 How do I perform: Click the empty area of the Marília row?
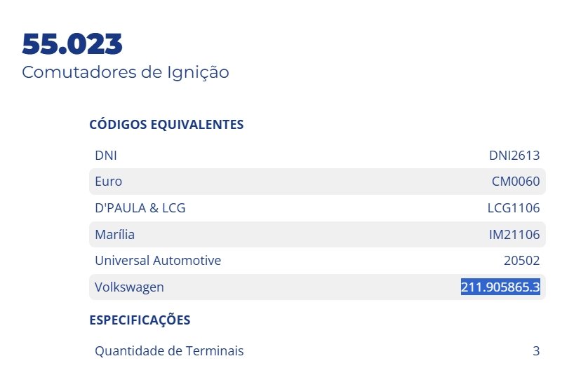click(312, 235)
